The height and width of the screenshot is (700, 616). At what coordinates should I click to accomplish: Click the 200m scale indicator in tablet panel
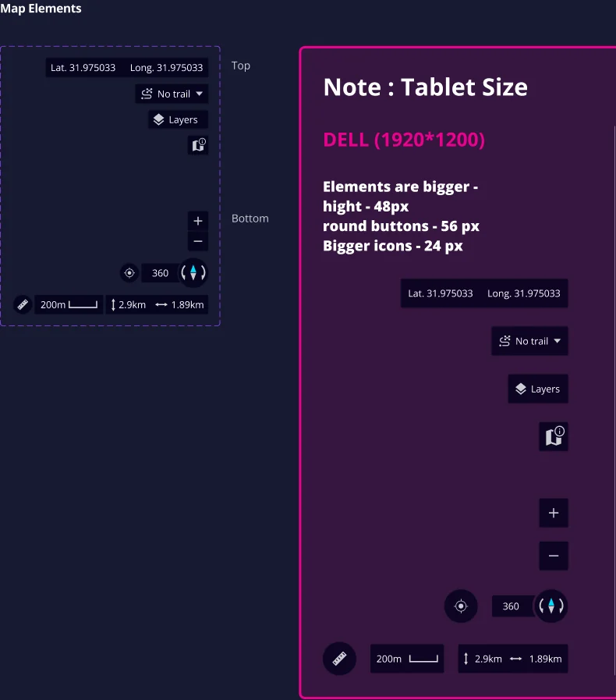pyautogui.click(x=407, y=659)
